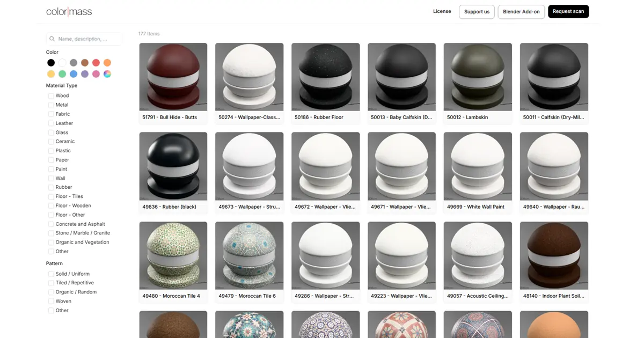
Task: Filter by pink color swatch
Action: (96, 74)
